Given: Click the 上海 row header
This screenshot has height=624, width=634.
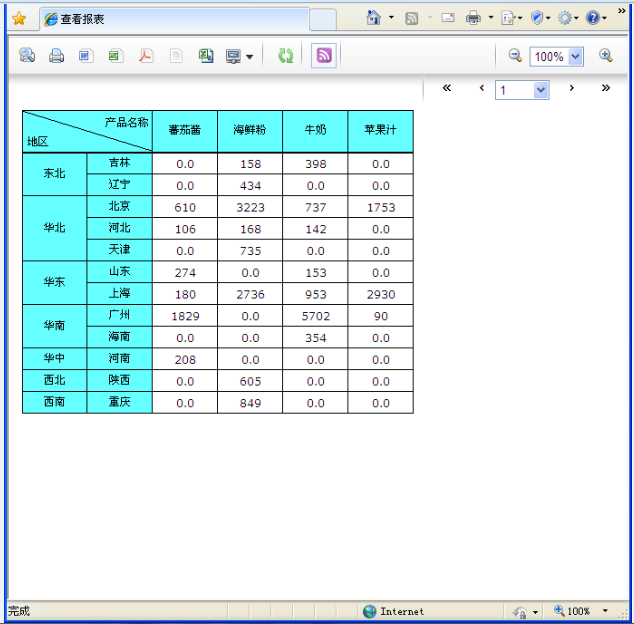Looking at the screenshot, I should click(x=119, y=293).
